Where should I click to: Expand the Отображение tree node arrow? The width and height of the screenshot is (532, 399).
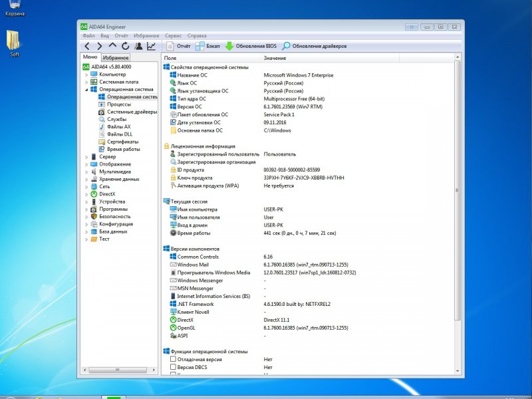[86, 164]
